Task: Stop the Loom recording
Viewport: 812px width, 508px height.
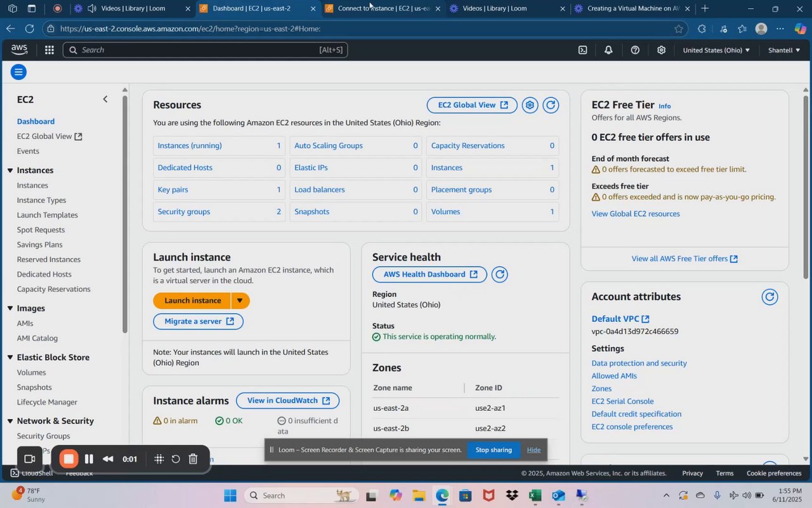Action: pyautogui.click(x=69, y=459)
